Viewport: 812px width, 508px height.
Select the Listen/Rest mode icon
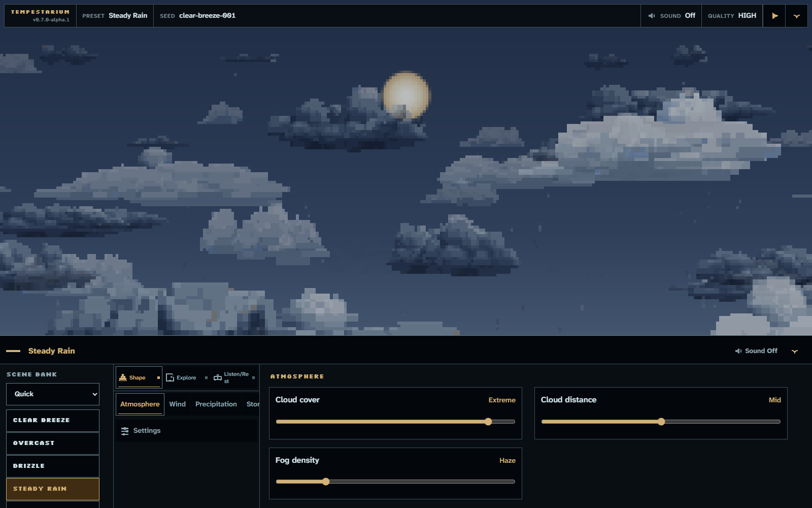tap(218, 377)
